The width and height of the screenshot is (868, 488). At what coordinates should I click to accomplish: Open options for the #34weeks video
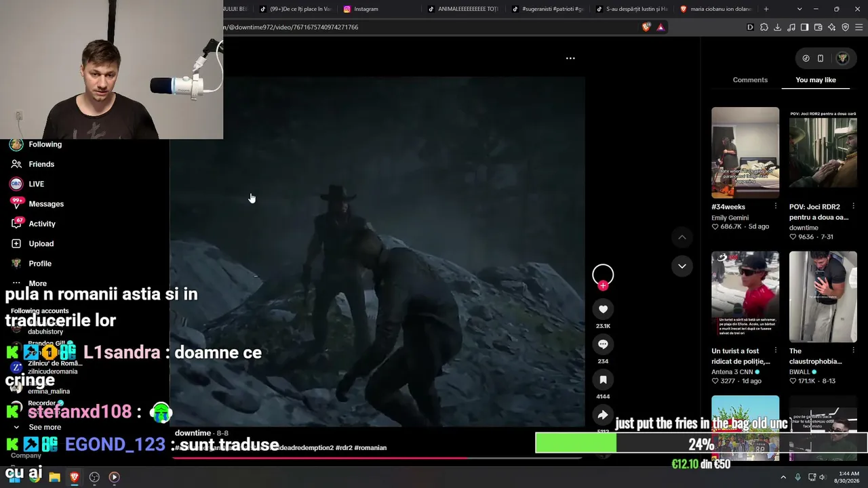click(776, 206)
